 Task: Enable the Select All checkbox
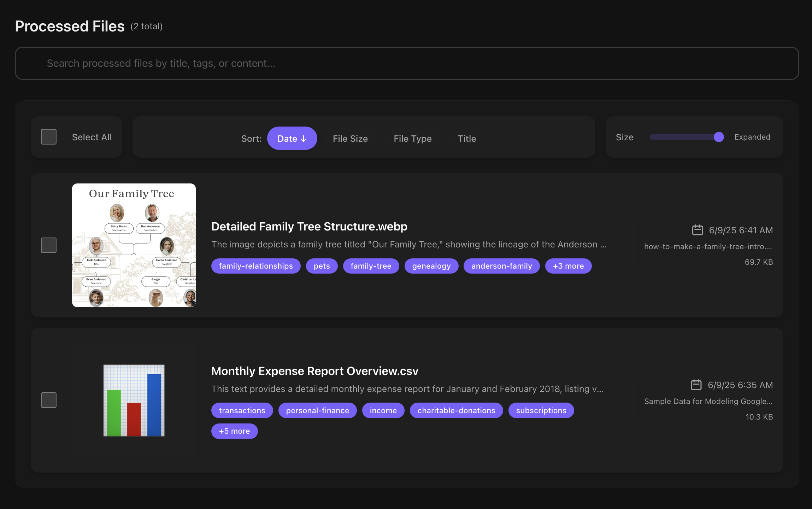tap(48, 136)
